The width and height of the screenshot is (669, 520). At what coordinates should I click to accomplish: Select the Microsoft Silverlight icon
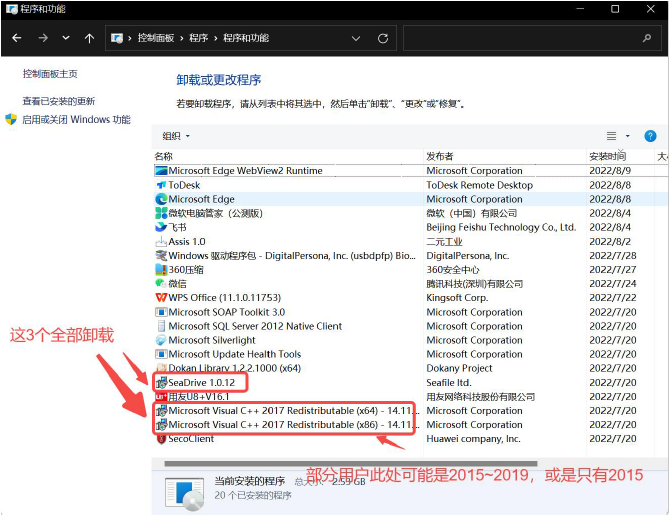[x=161, y=340]
